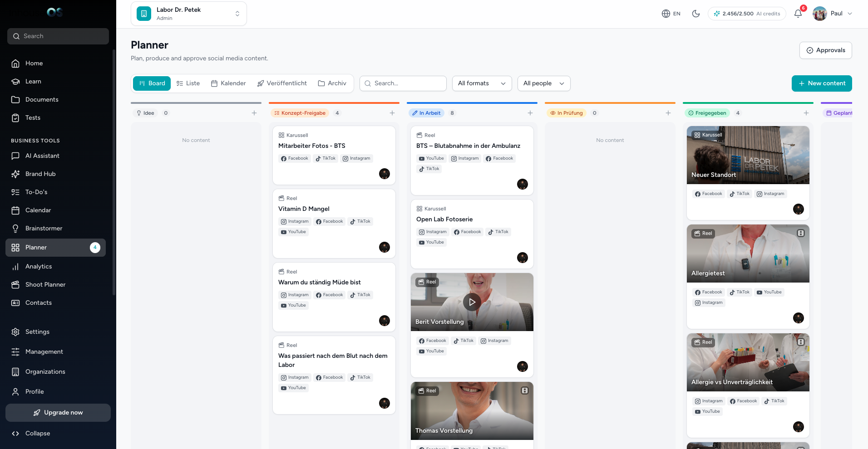Open Paul user menu
The width and height of the screenshot is (868, 449).
tap(833, 14)
